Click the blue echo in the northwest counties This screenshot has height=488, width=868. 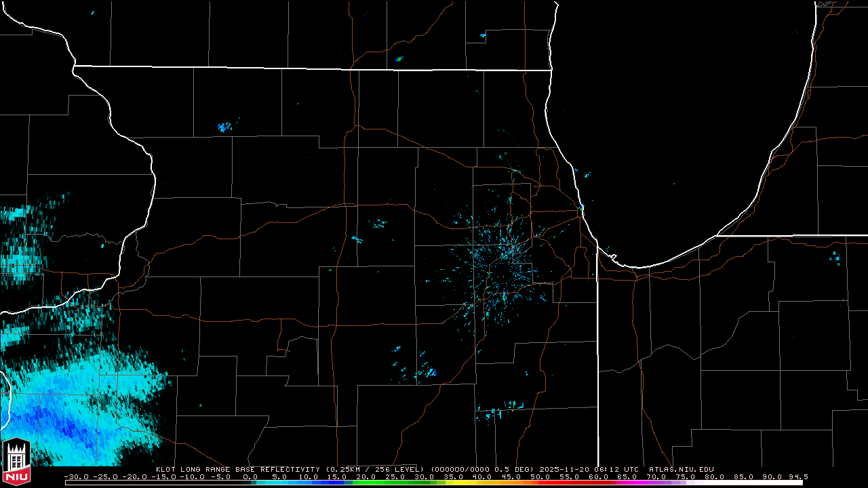tap(224, 127)
